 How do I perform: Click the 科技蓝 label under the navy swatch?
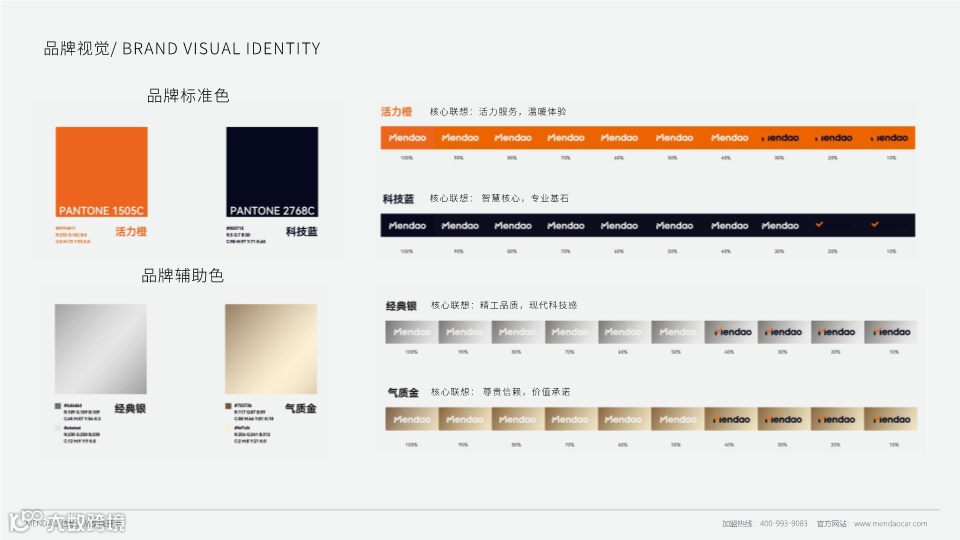301,231
